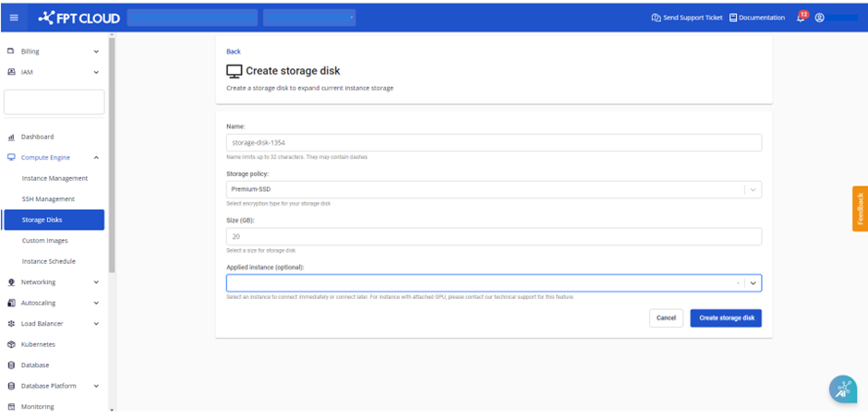Screen dimensions: 868x418
Task: Click the notification bell icon
Action: pos(801,18)
